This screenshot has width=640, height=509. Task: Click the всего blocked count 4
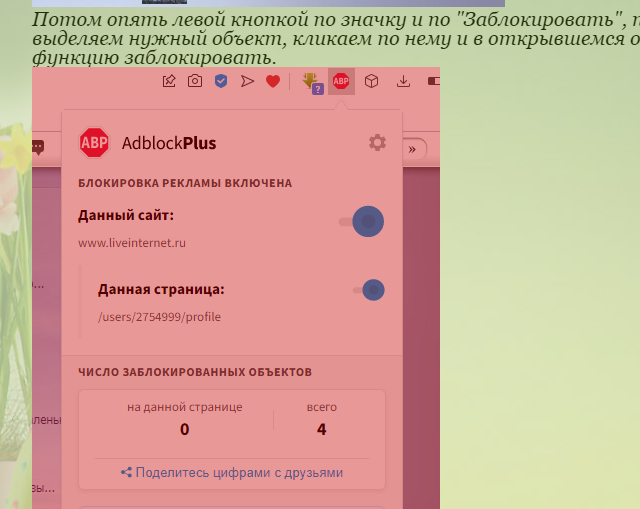pos(322,429)
